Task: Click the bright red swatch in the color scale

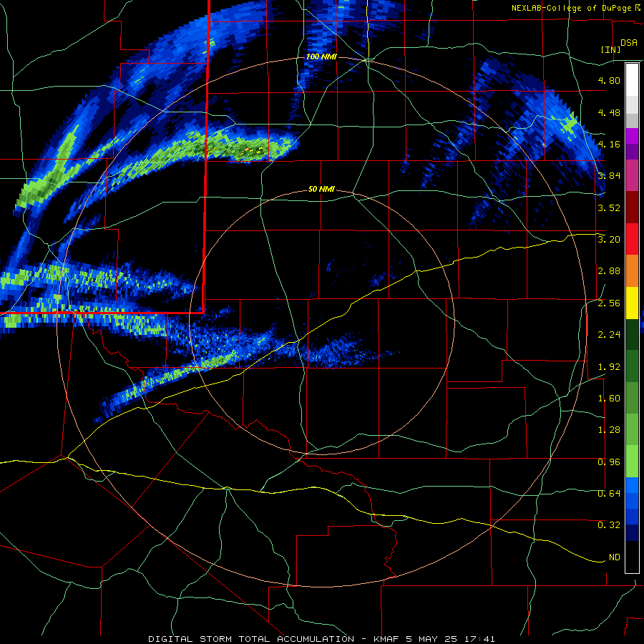Action: pos(632,240)
